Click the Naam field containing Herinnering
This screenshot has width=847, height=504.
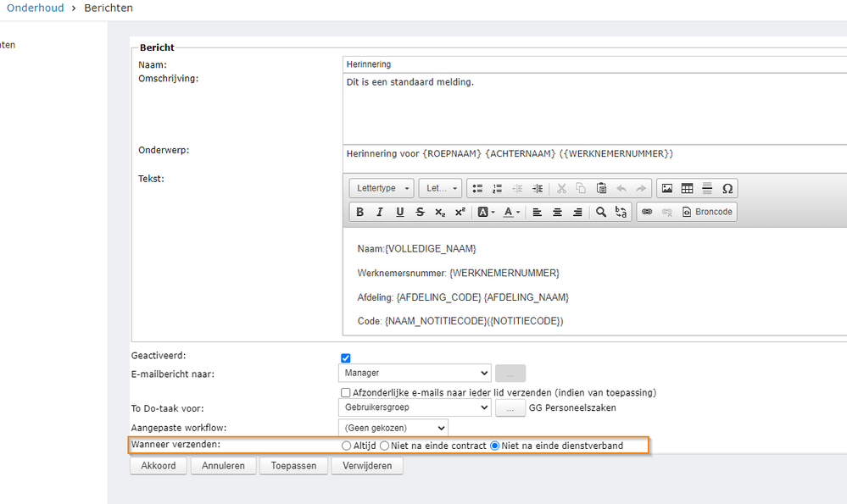pyautogui.click(x=594, y=64)
